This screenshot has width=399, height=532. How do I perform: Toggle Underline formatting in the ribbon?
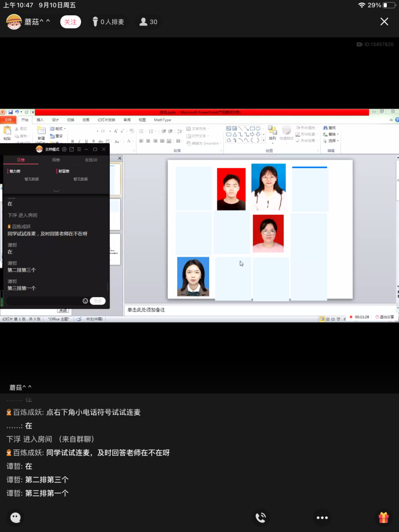click(86, 142)
